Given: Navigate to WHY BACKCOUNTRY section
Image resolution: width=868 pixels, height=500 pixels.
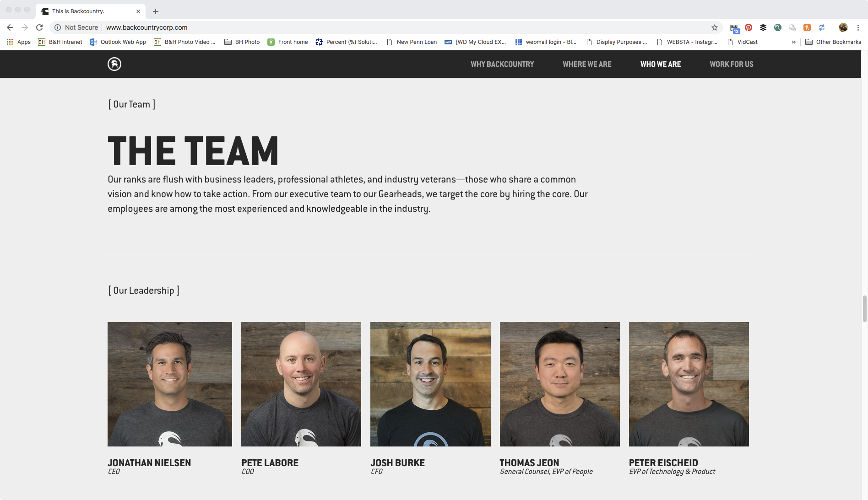Looking at the screenshot, I should (502, 64).
